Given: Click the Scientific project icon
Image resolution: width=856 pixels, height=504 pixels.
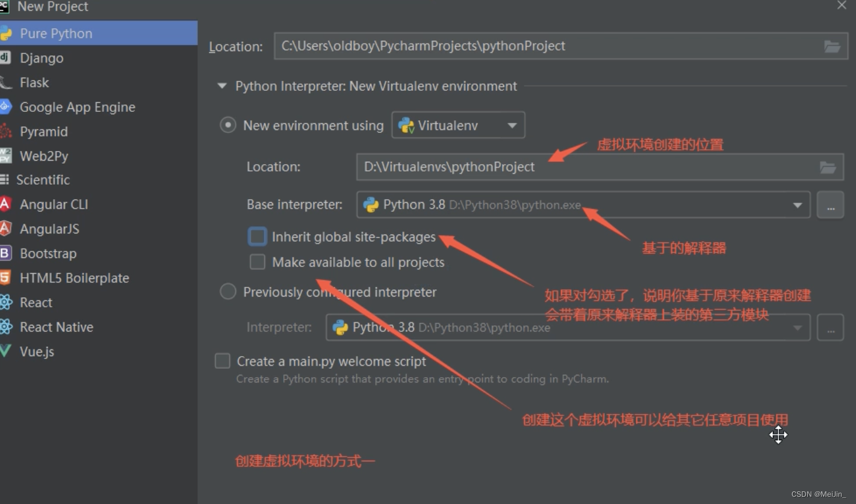Looking at the screenshot, I should tap(4, 180).
